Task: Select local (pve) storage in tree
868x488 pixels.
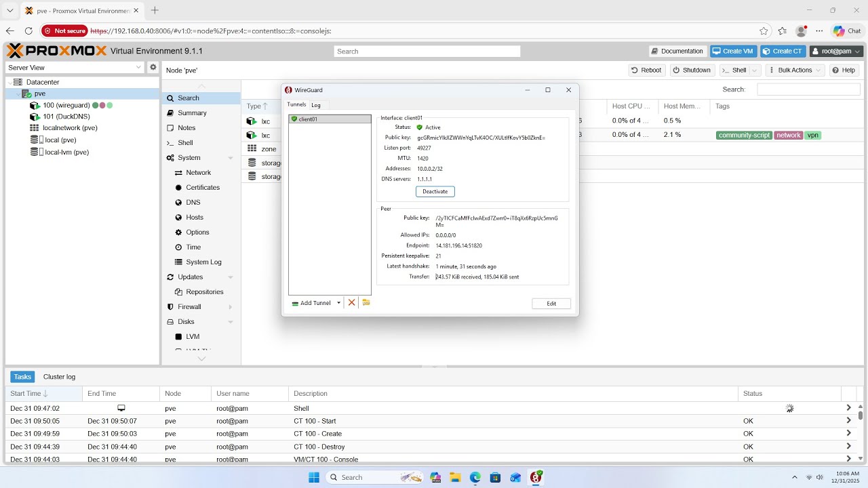Action: pyautogui.click(x=60, y=140)
